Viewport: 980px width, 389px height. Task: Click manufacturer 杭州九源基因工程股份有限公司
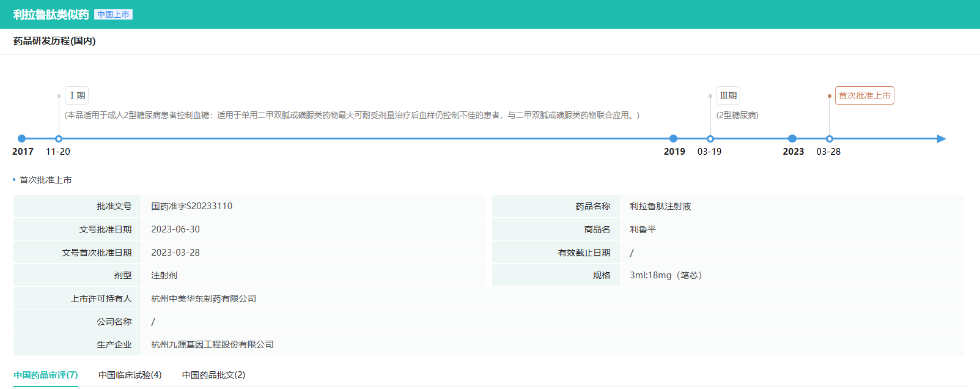[212, 344]
